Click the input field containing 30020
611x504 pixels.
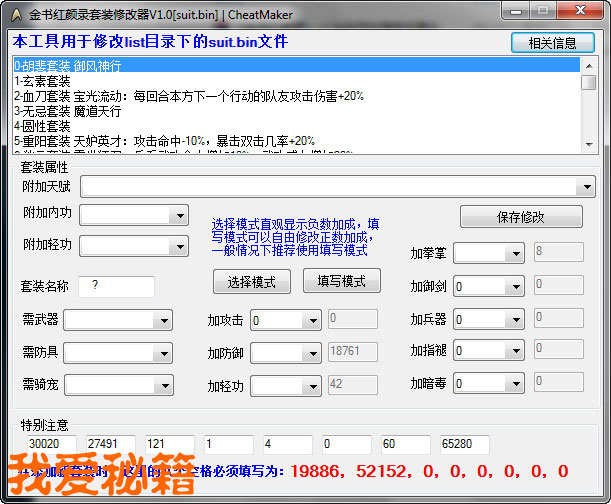51,443
